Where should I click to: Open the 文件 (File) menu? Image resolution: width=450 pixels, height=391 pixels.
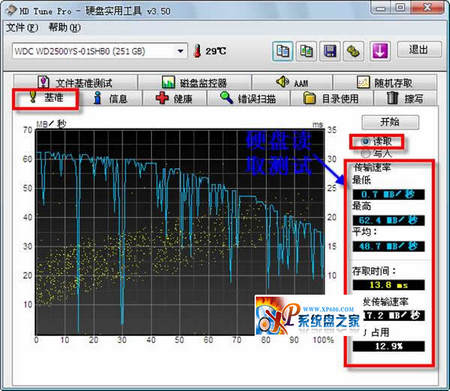[x=22, y=28]
